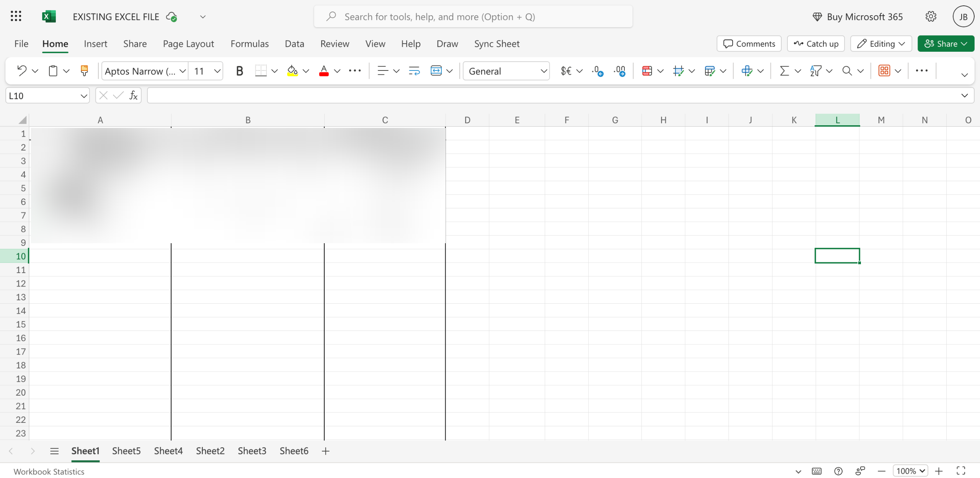The height and width of the screenshot is (478, 980).
Task: Expand the font size dropdown
Action: 217,71
